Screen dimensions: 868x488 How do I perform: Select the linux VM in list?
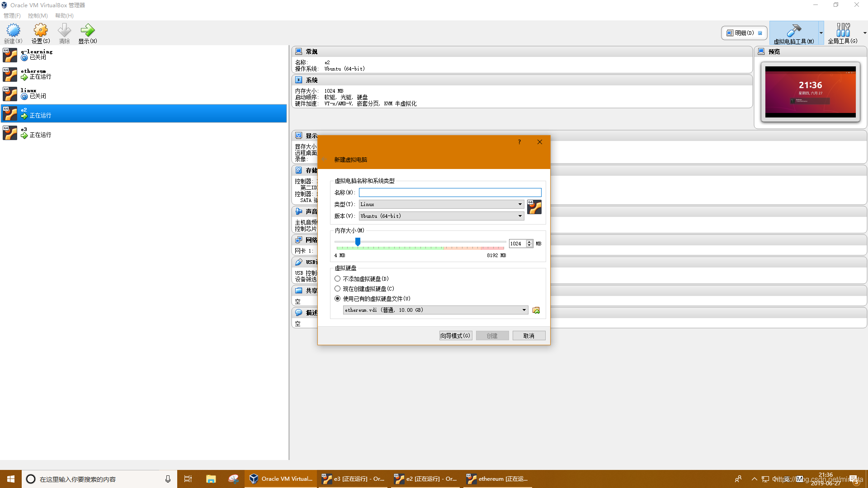[144, 94]
